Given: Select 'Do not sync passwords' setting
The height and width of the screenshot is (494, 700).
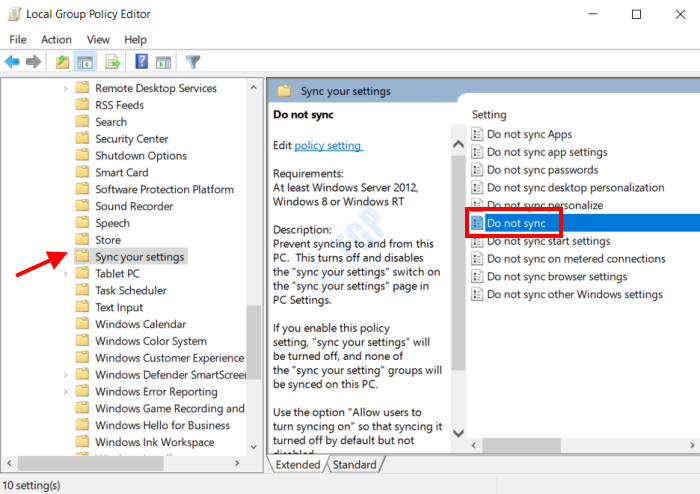Looking at the screenshot, I should pyautogui.click(x=543, y=170).
